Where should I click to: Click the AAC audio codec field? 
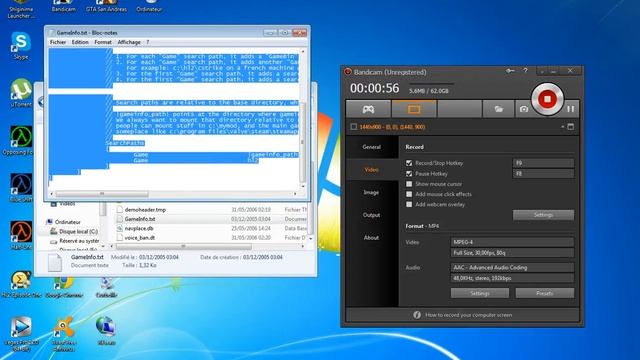(512, 268)
